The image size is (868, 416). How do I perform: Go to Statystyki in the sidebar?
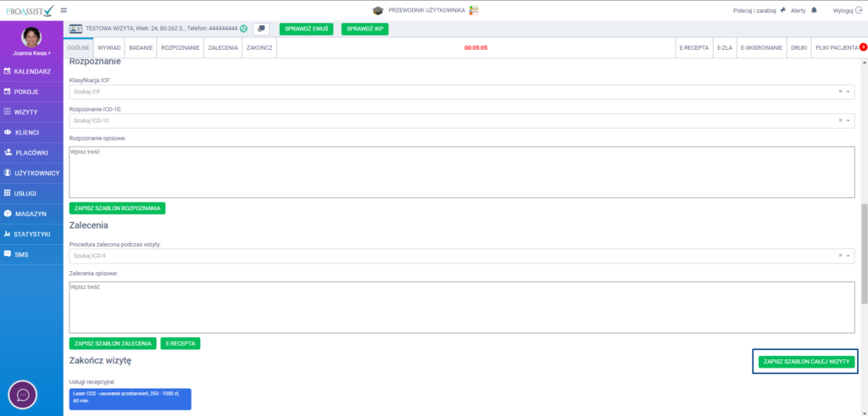32,234
